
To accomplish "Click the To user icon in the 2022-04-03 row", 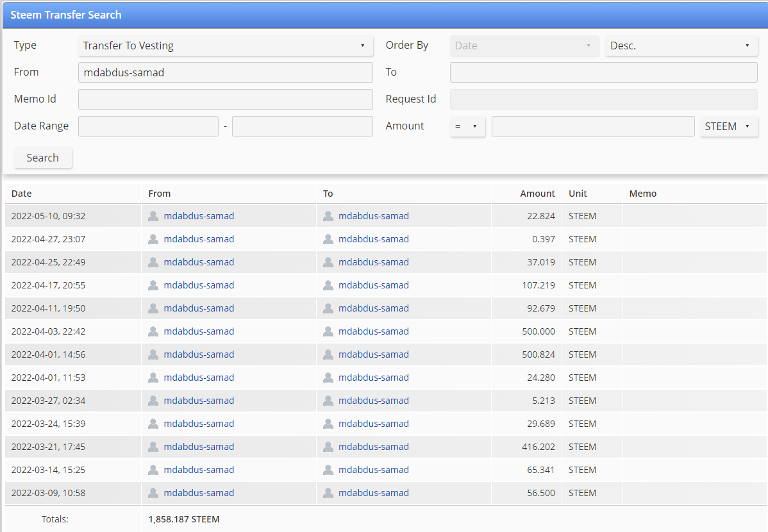I will 328,331.
